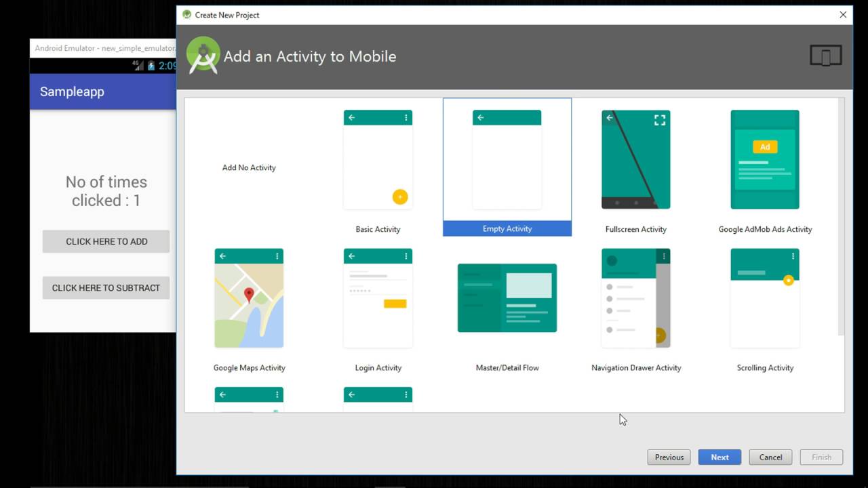Viewport: 868px width, 488px height.
Task: Click the Navigation Drawer Activity label
Action: pyautogui.click(x=636, y=368)
